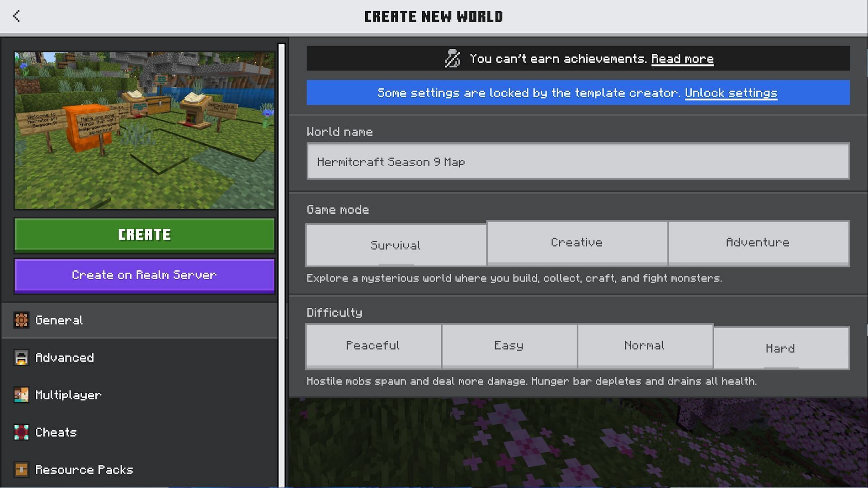Click the World name input field

tap(577, 161)
